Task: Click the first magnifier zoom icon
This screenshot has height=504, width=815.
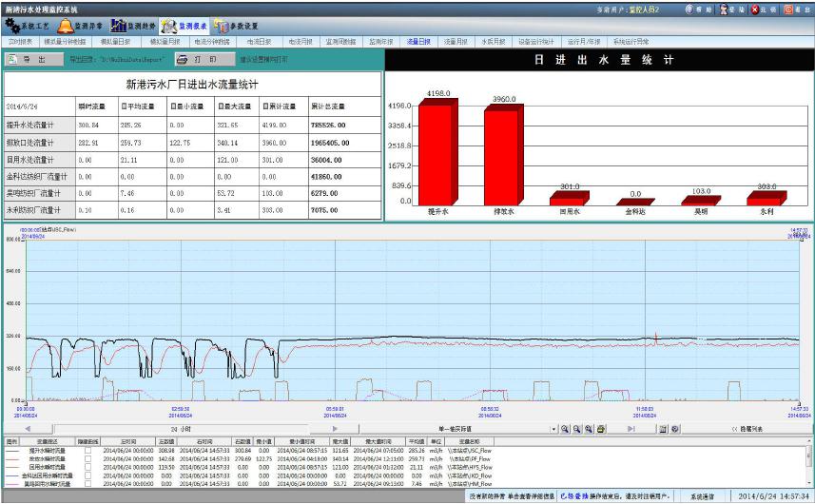Action: (x=565, y=430)
